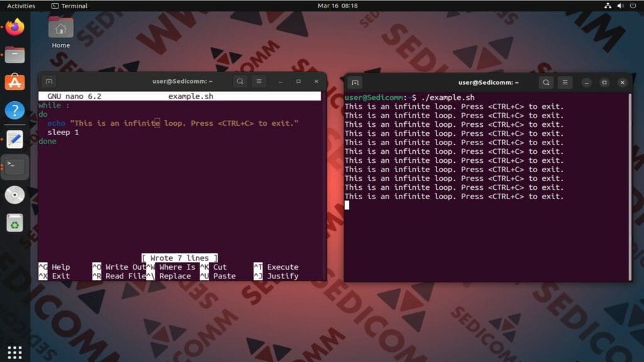
Task: Open the Terminal app menu in the top bar
Action: (x=69, y=6)
